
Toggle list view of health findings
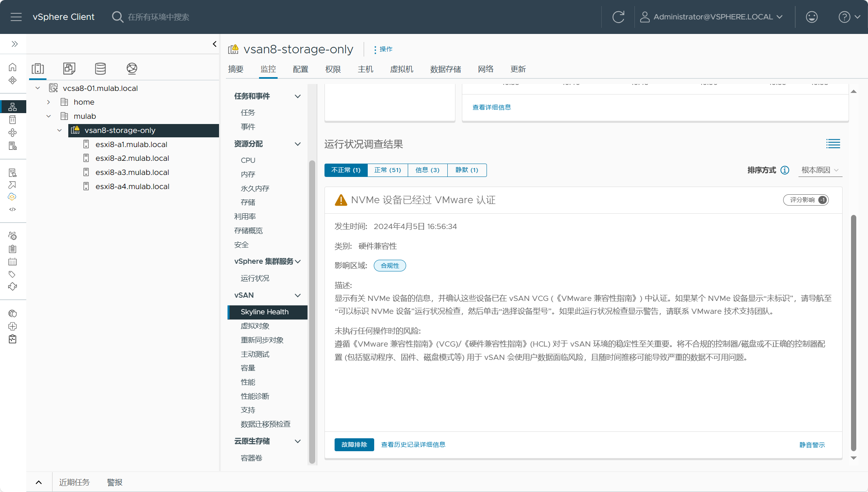(833, 144)
